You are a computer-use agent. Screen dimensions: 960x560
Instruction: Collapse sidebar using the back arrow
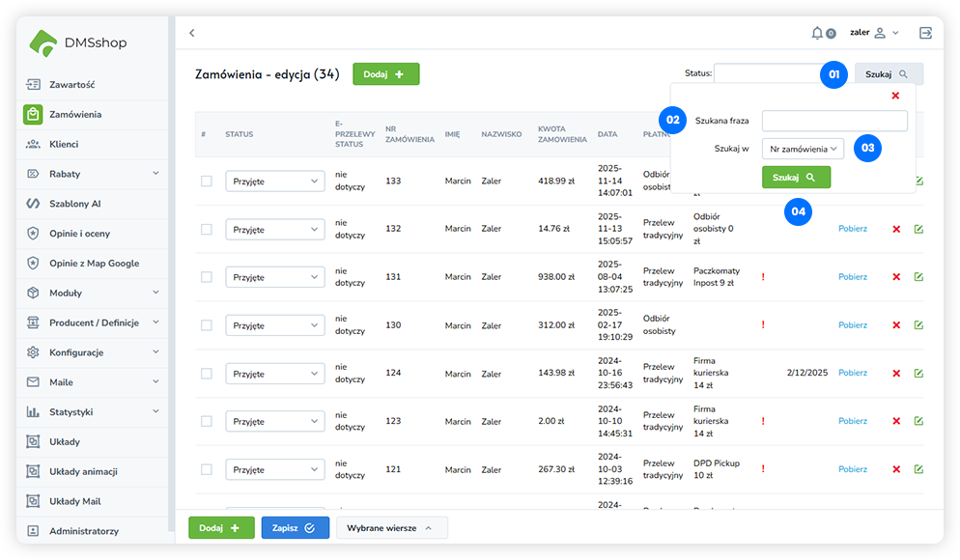(191, 33)
